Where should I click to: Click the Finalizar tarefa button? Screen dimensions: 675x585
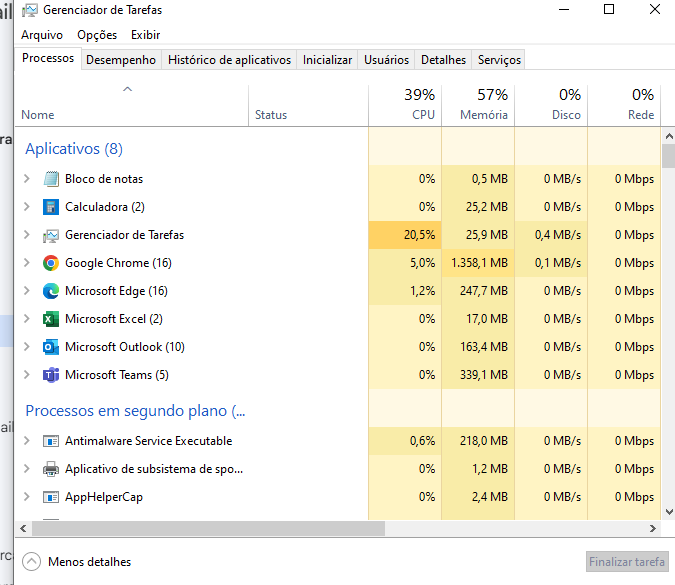(x=627, y=562)
